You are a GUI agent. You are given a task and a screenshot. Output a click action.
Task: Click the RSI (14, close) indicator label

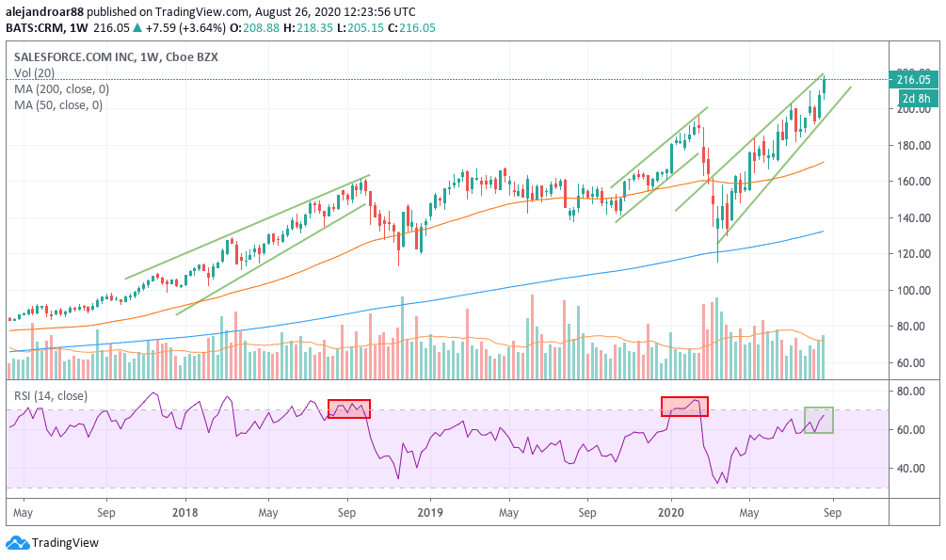pyautogui.click(x=51, y=396)
